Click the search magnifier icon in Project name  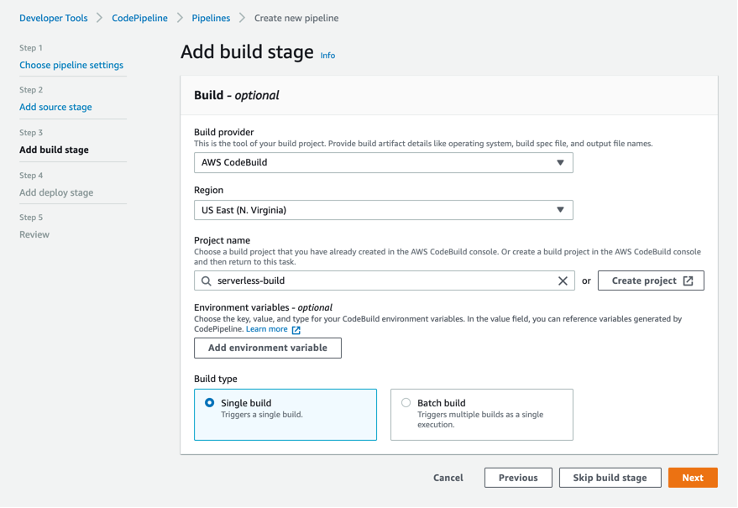(207, 281)
